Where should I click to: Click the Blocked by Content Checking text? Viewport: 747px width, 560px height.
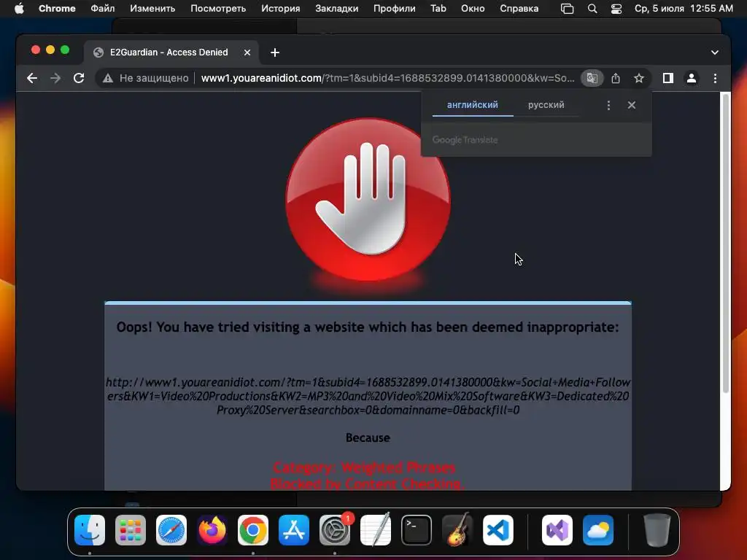click(367, 484)
